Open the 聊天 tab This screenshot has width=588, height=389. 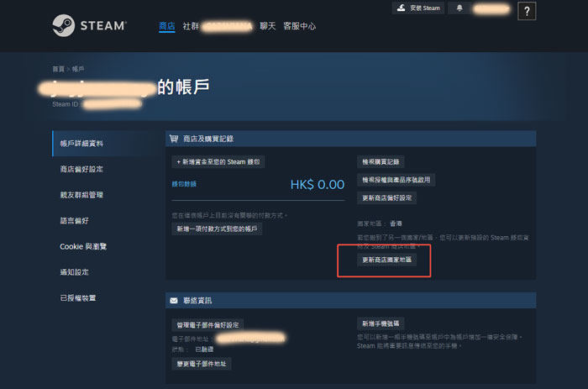tap(268, 26)
